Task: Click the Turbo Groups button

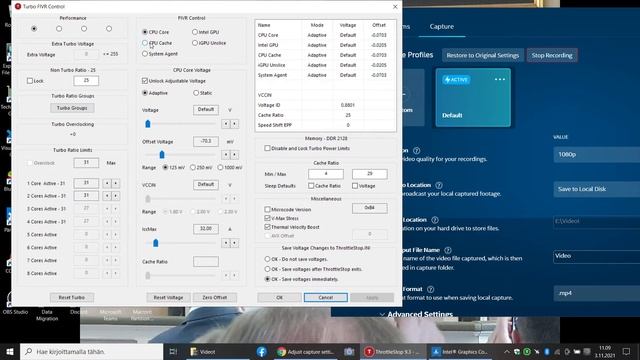Action: coord(72,108)
